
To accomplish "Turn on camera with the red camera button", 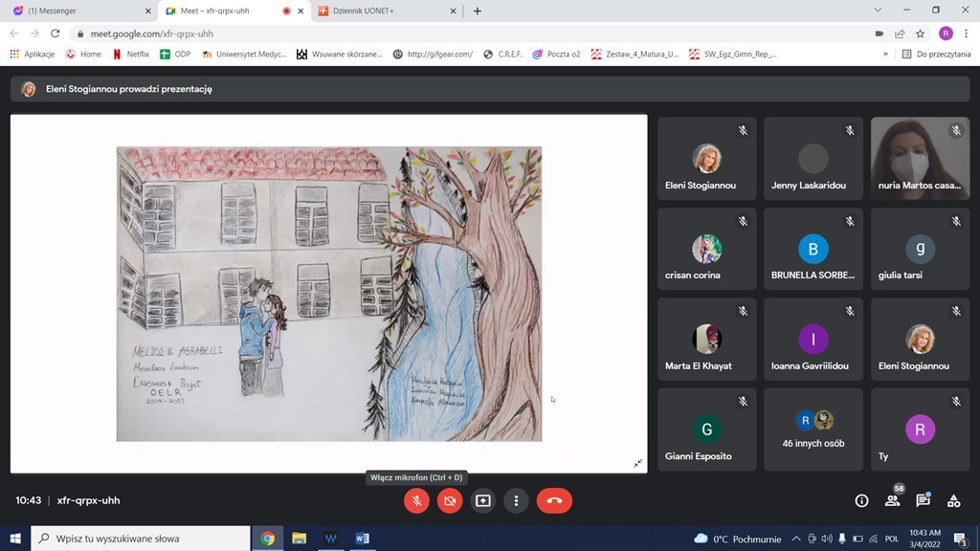I will [x=450, y=500].
